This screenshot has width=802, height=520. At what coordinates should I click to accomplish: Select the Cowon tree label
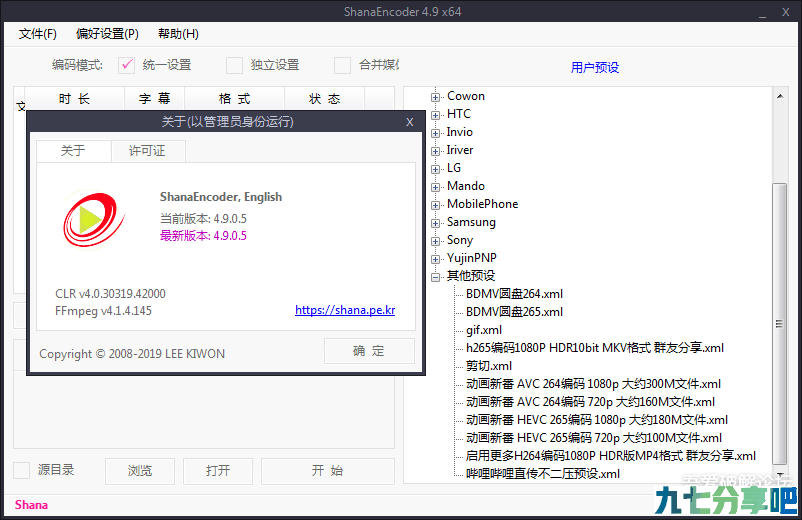[465, 96]
